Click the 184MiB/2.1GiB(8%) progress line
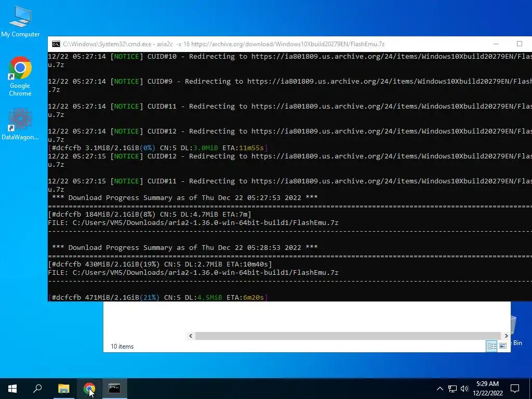 (150, 215)
